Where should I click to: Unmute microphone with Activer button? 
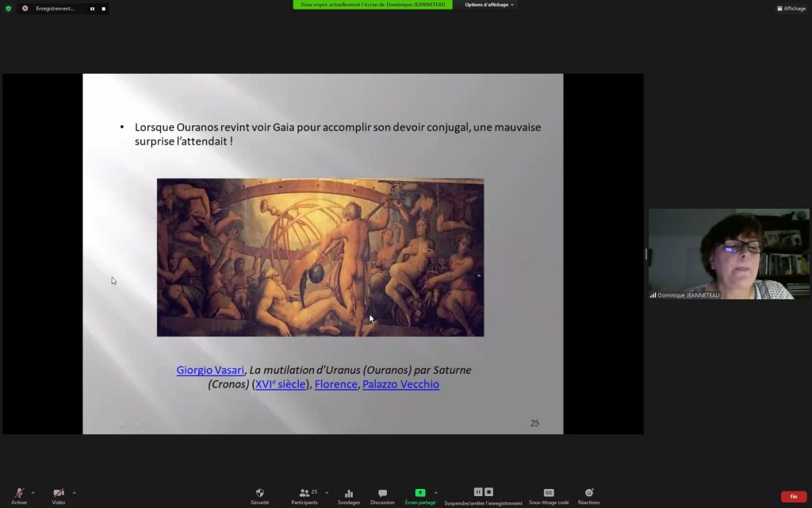coord(19,495)
